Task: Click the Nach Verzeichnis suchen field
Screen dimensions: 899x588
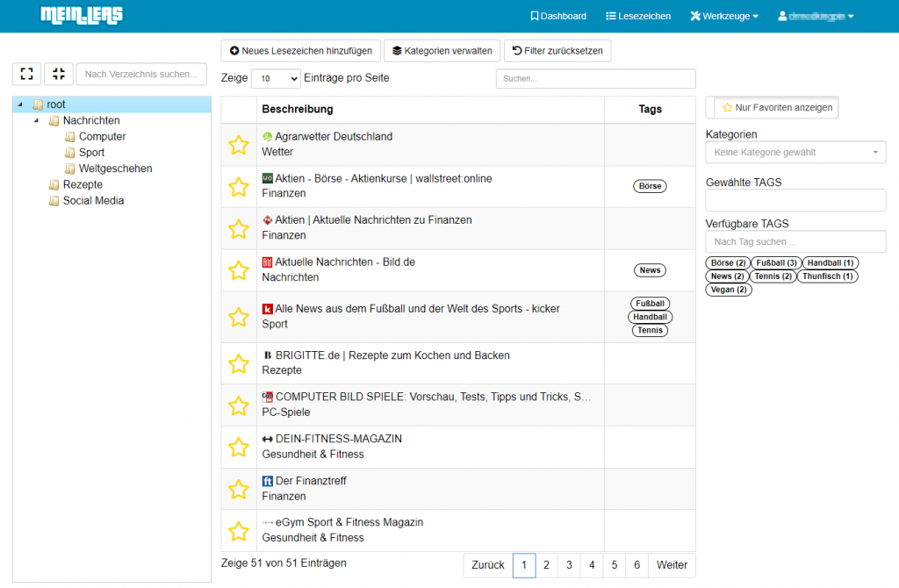Action: pos(141,75)
